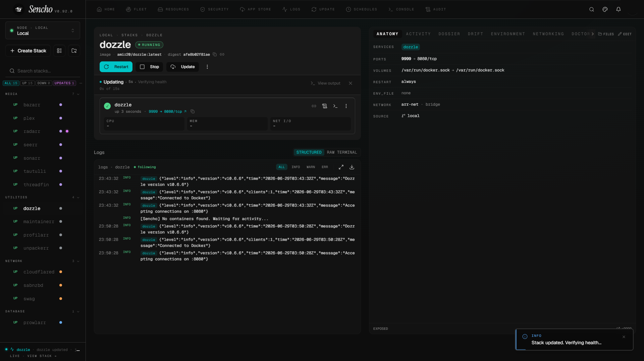Viewport: 644px width, 361px height.
Task: Select the cloudflared stack
Action: (39, 272)
